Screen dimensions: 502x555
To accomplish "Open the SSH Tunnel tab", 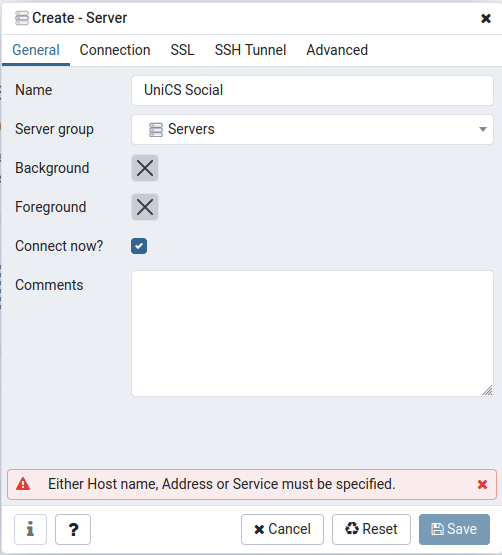I will coord(250,50).
